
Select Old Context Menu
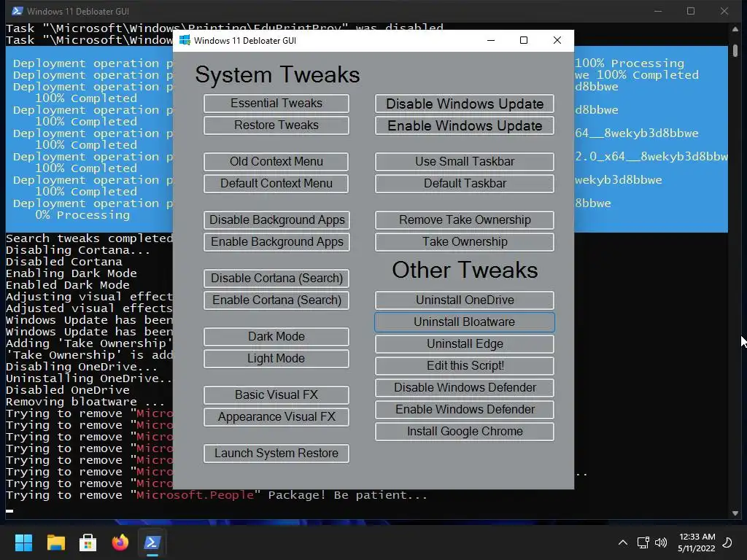coord(276,161)
